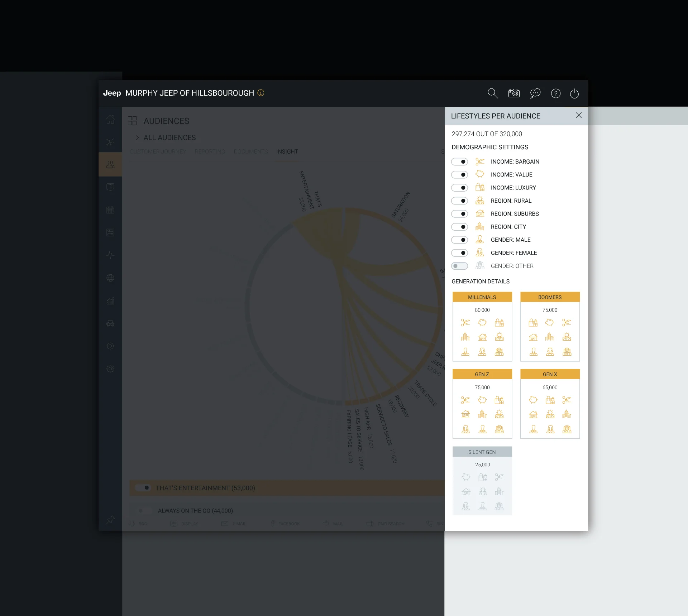Open the calendar sidebar icon
The height and width of the screenshot is (616, 688).
(110, 210)
